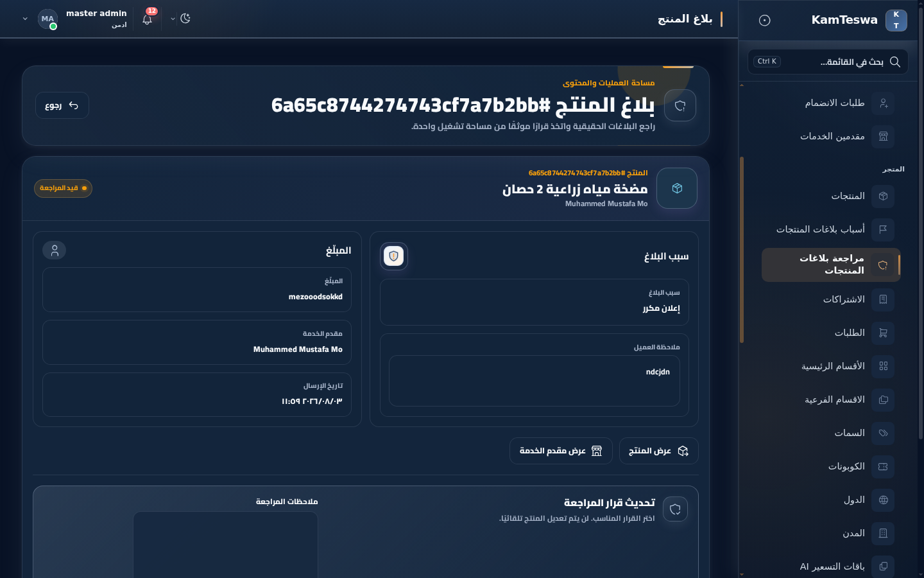Click into the ملاحظات المراجعة text area
Viewport: 924px width, 578px height.
pyautogui.click(x=225, y=545)
